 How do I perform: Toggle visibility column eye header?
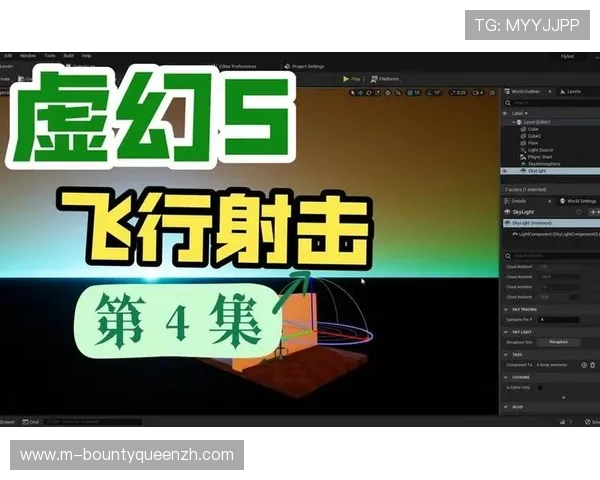505,113
